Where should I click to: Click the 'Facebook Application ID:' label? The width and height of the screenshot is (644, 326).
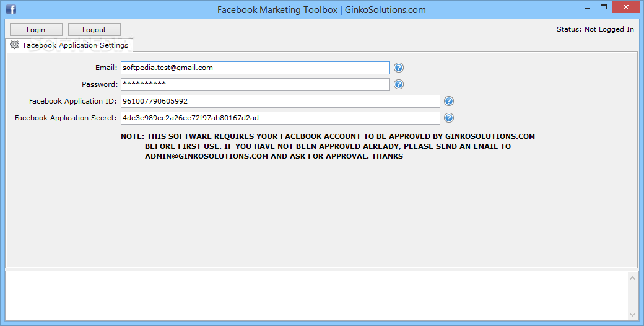72,101
